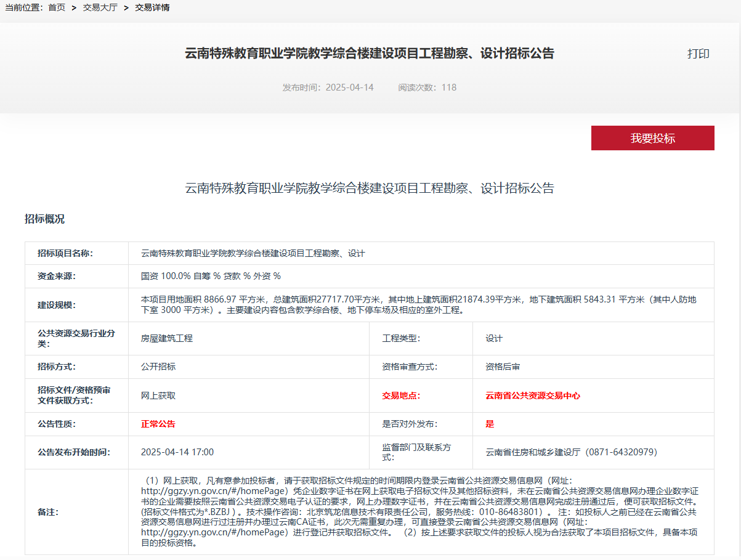Click the 发布时间 2025-04-14 text
741x560 pixels.
(328, 87)
